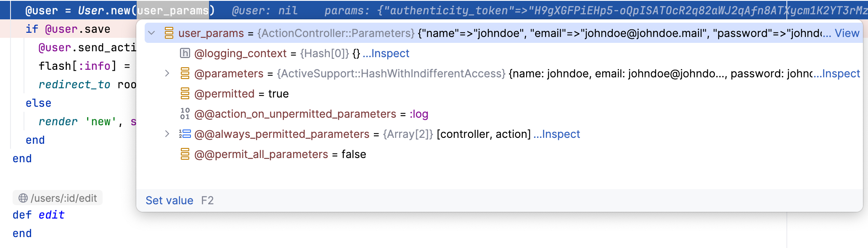The image size is (868, 248).
Task: Click the object icon next to @parameters
Action: 185,74
